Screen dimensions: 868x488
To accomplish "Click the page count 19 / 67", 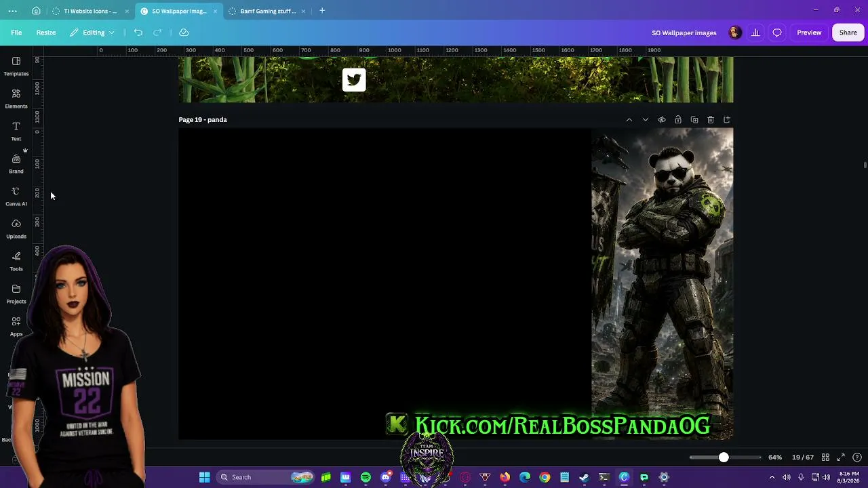I will [x=803, y=457].
